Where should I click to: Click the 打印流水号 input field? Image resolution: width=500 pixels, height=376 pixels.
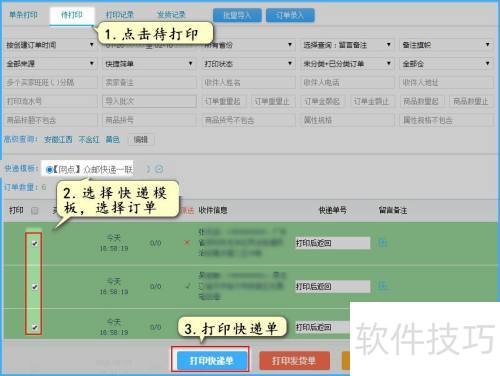50,101
